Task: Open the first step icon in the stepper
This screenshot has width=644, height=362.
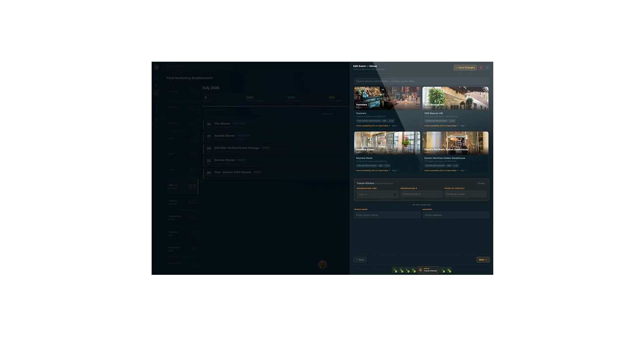Action: (394, 270)
